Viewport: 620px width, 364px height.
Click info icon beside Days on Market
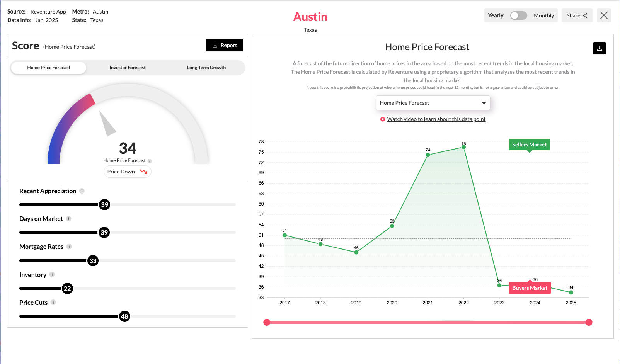pos(68,219)
